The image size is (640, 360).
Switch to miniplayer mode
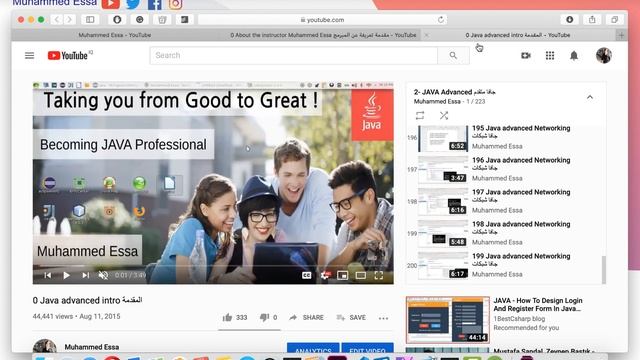pos(342,276)
